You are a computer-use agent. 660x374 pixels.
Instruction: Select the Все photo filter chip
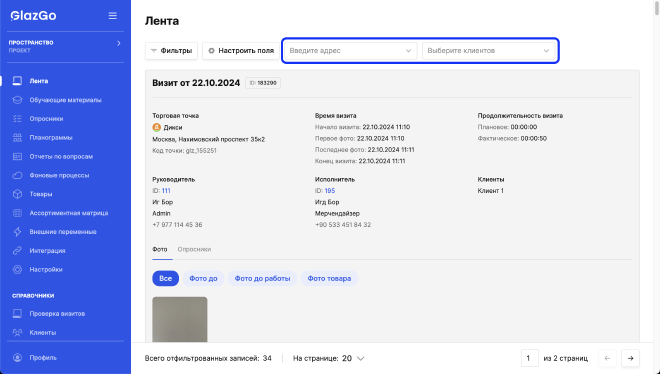point(165,279)
